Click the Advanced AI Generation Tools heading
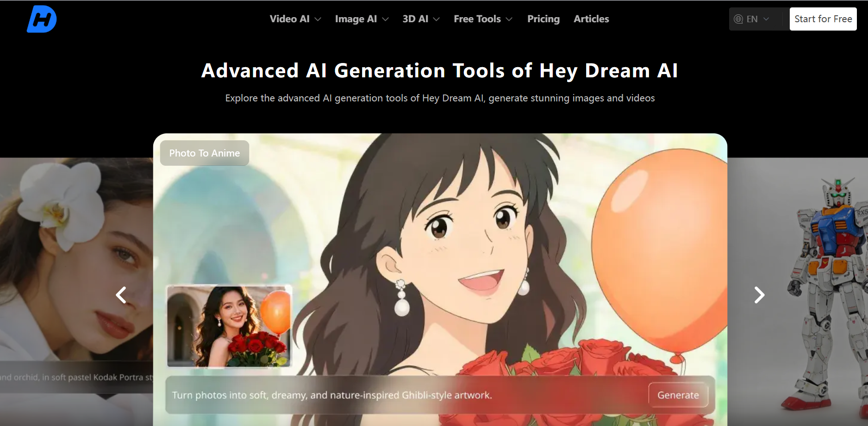The width and height of the screenshot is (868, 426). (x=439, y=71)
